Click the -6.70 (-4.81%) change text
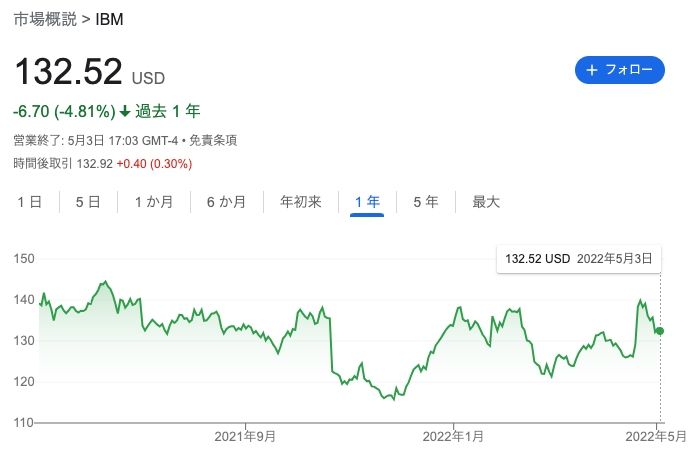This screenshot has width=698, height=457. [x=65, y=111]
